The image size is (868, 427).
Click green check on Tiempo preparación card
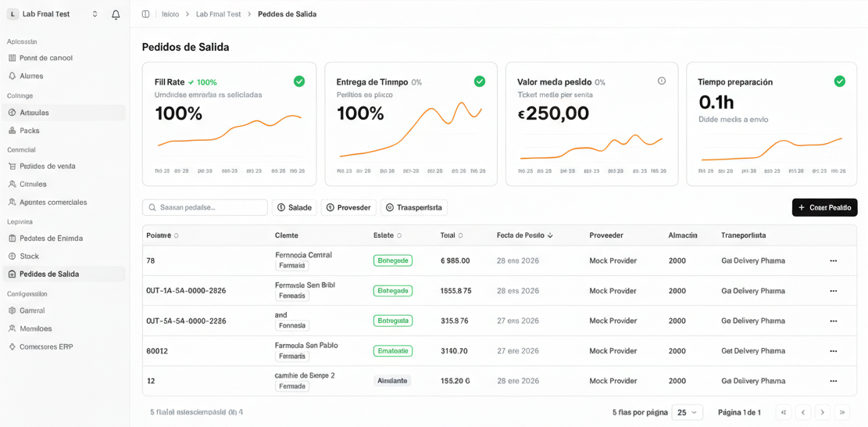(x=840, y=82)
